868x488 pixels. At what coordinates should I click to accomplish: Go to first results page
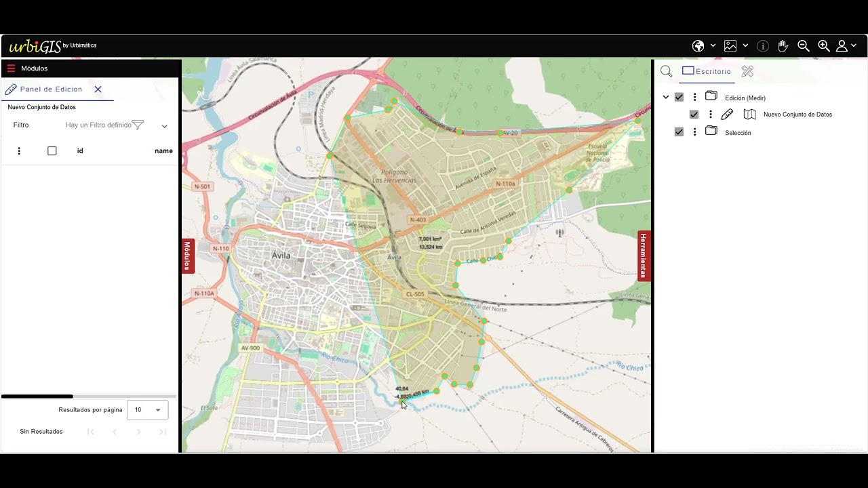coord(91,432)
